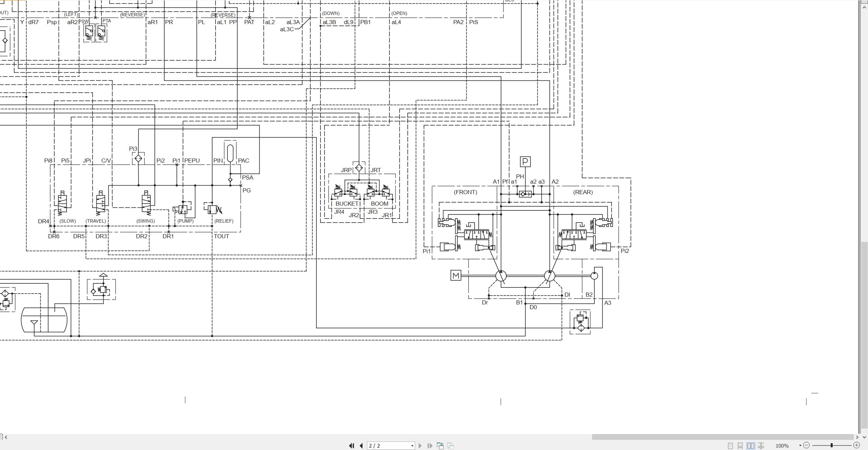Click the (DOWN) label near aL3B
Viewport: 868px width, 450px height.
click(x=331, y=13)
